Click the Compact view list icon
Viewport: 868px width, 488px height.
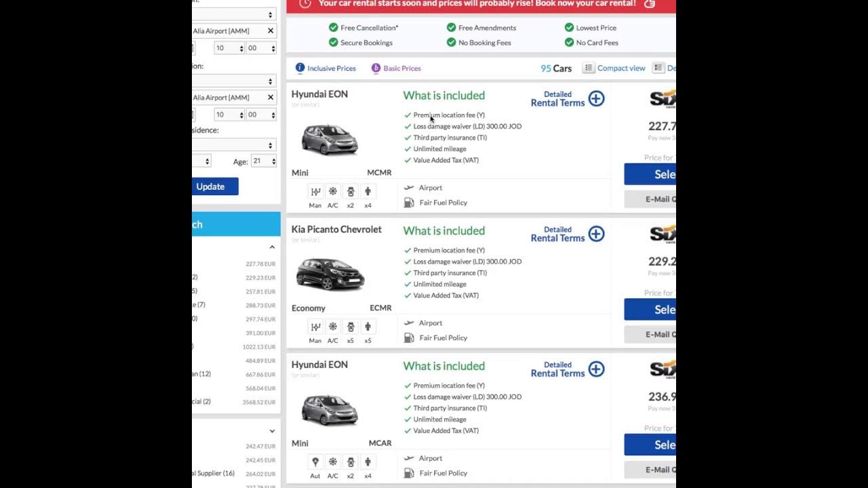[589, 68]
